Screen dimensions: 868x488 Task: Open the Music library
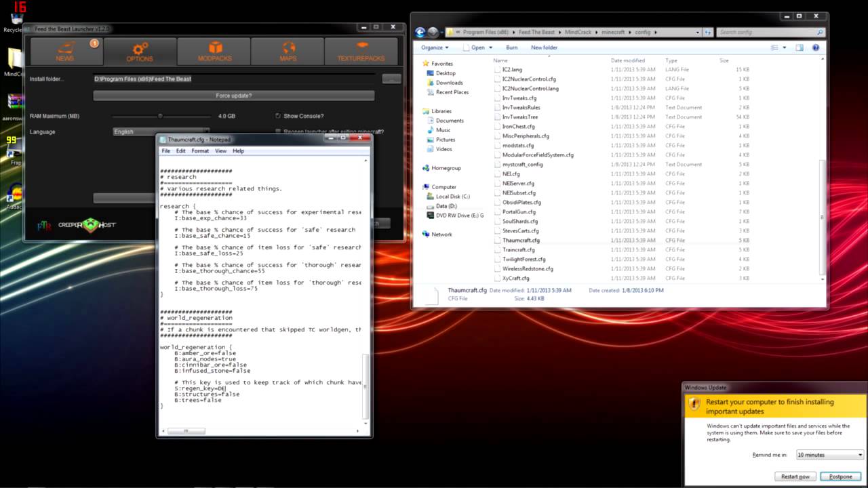click(x=443, y=130)
